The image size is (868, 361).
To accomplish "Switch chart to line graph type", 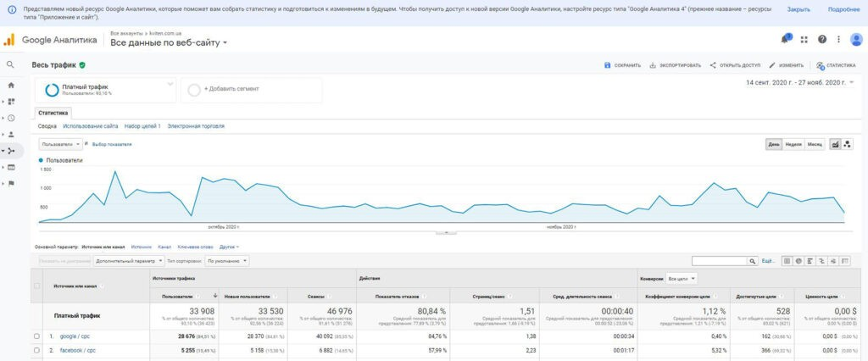I will (x=835, y=144).
